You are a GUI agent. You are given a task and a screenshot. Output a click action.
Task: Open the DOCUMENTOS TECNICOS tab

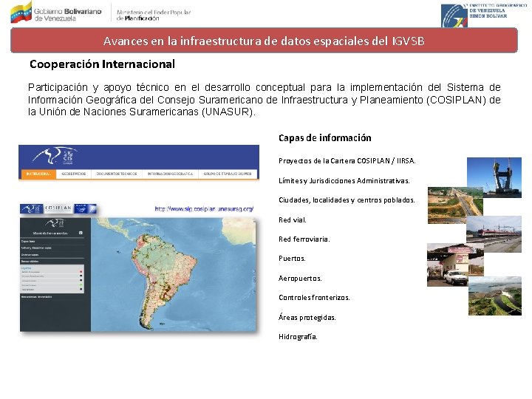click(x=117, y=174)
